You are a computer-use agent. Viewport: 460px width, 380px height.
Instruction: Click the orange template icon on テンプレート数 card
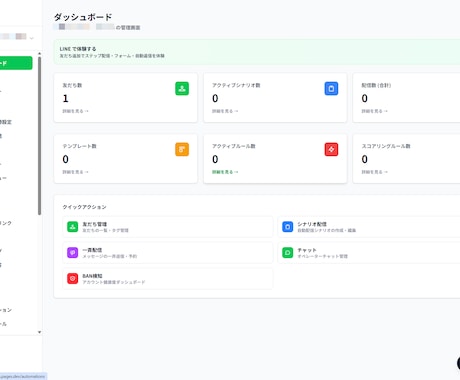182,149
